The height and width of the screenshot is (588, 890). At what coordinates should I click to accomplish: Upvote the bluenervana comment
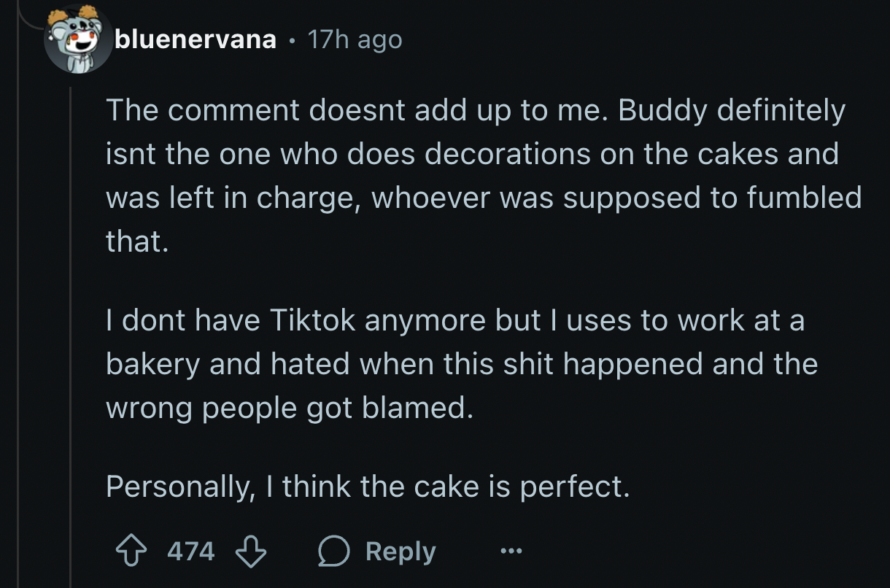133,551
